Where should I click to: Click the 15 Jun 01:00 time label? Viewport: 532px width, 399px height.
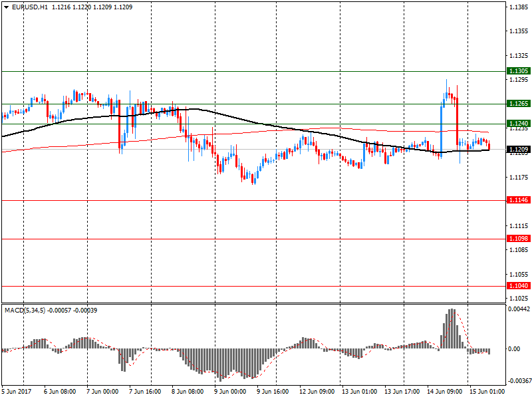pyautogui.click(x=487, y=392)
